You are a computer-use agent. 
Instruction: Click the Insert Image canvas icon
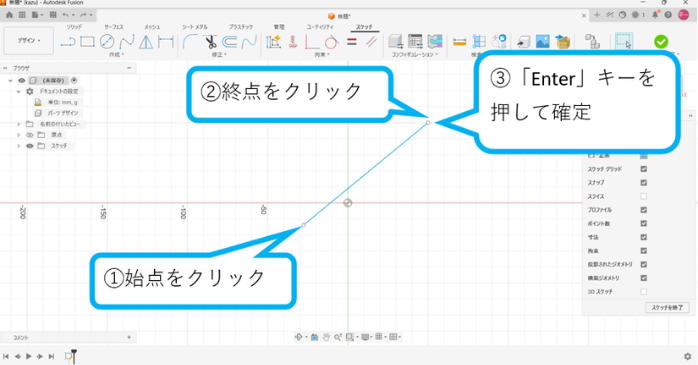[543, 42]
